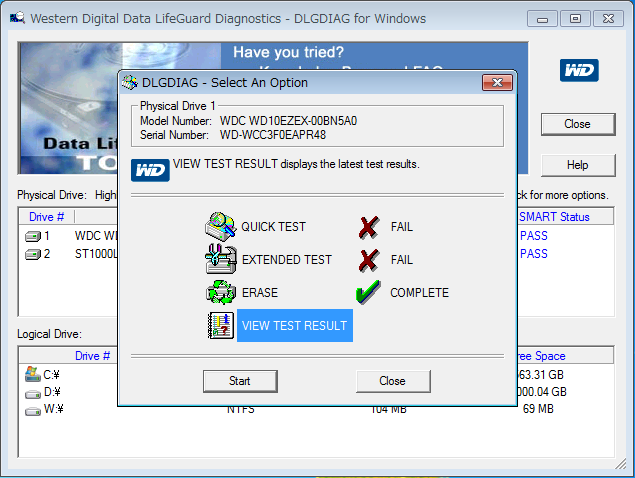635x478 pixels.
Task: Click PASS status for drive 1
Action: tap(534, 236)
